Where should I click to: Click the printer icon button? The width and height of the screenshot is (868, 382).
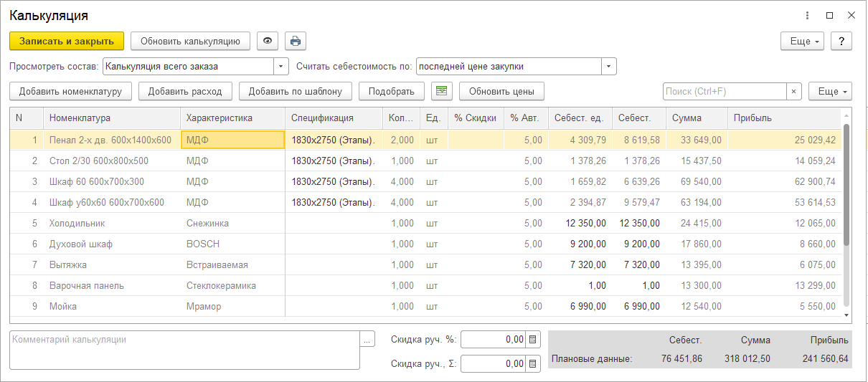tap(295, 41)
